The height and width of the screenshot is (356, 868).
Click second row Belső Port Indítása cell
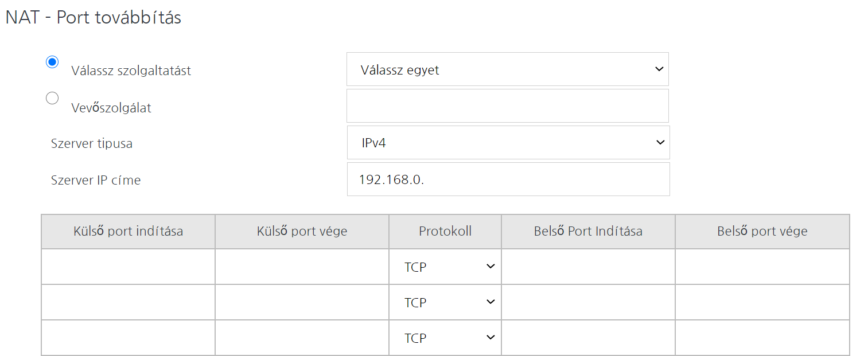pyautogui.click(x=588, y=302)
